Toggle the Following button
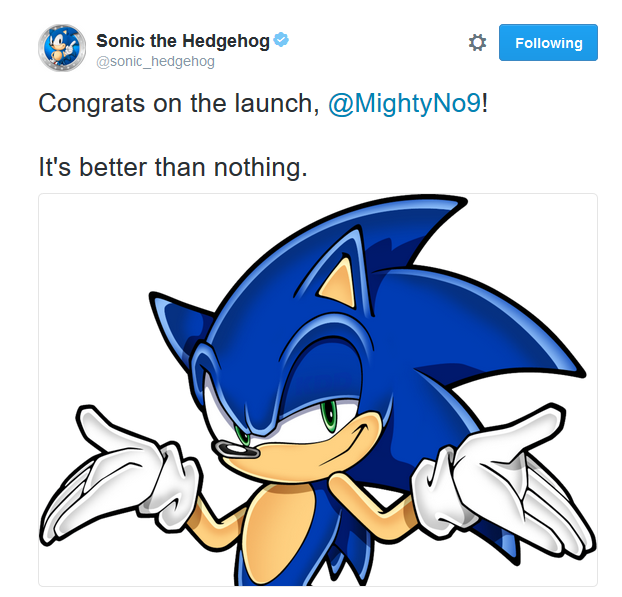The width and height of the screenshot is (622, 597). [548, 43]
